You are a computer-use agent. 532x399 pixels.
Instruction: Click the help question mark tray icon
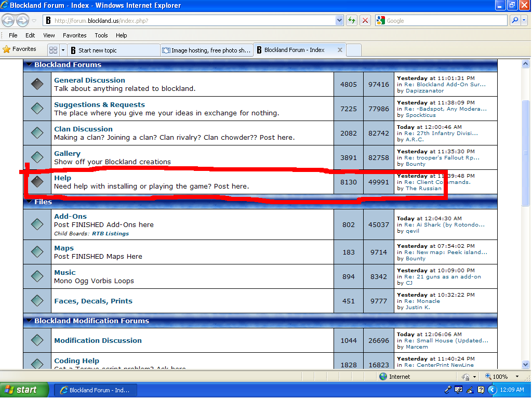click(481, 390)
